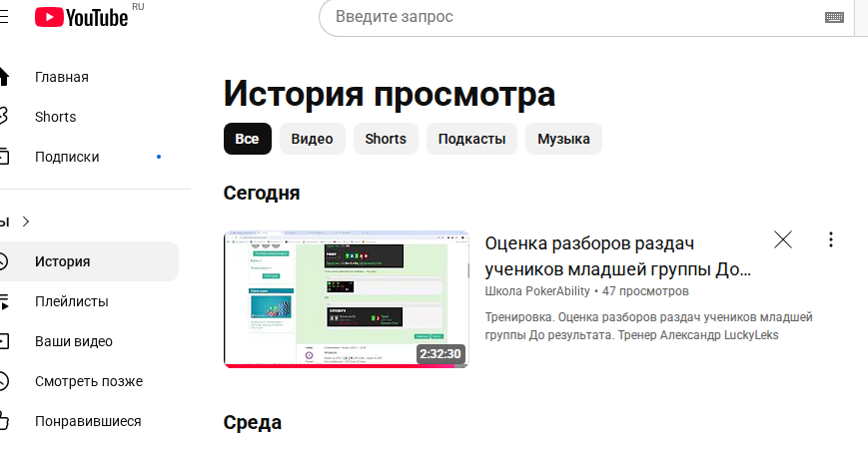Screen dimensions: 868x451
Task: Click the video description text 'Тренировка. Оценка разборов'
Action: (649, 326)
